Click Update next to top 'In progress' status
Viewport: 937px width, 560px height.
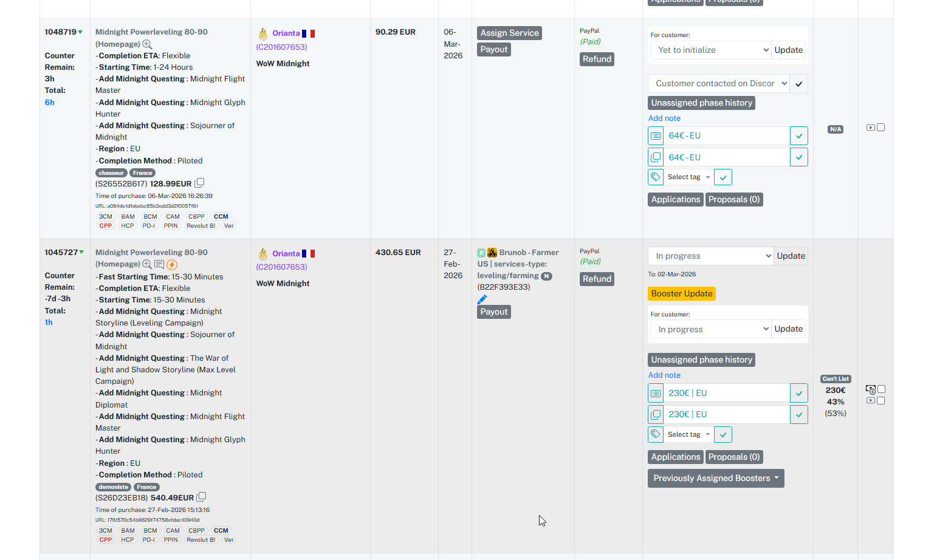[791, 256]
